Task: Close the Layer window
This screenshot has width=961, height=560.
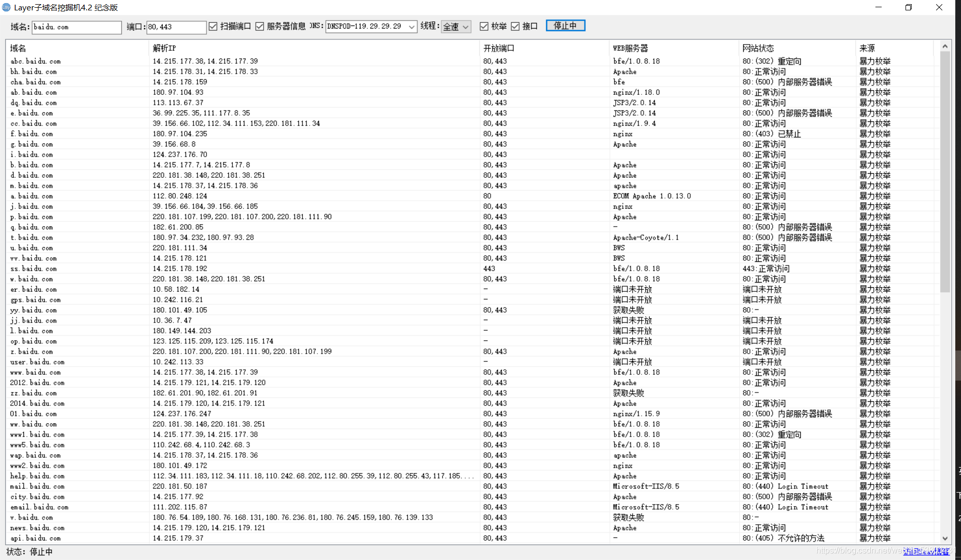Action: pos(939,7)
